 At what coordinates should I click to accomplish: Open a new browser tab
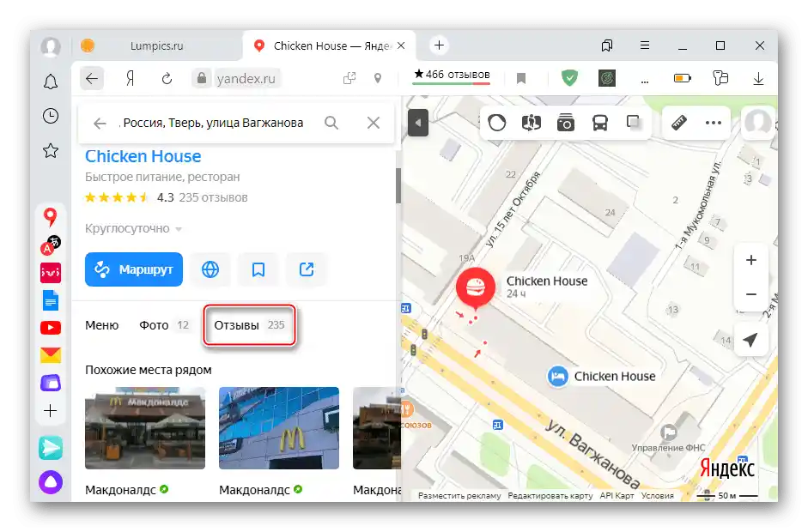pos(439,45)
